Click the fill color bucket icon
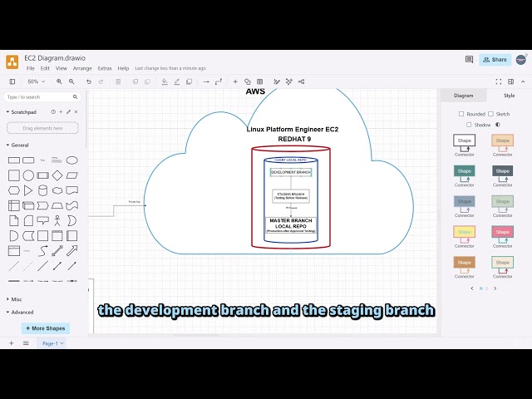532x399 pixels. [165, 81]
